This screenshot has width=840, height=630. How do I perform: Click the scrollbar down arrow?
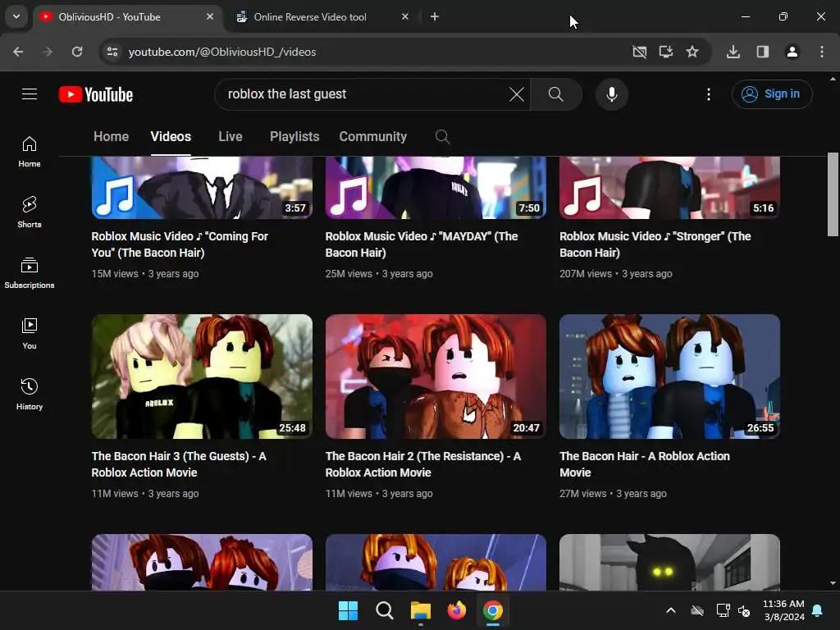[833, 583]
